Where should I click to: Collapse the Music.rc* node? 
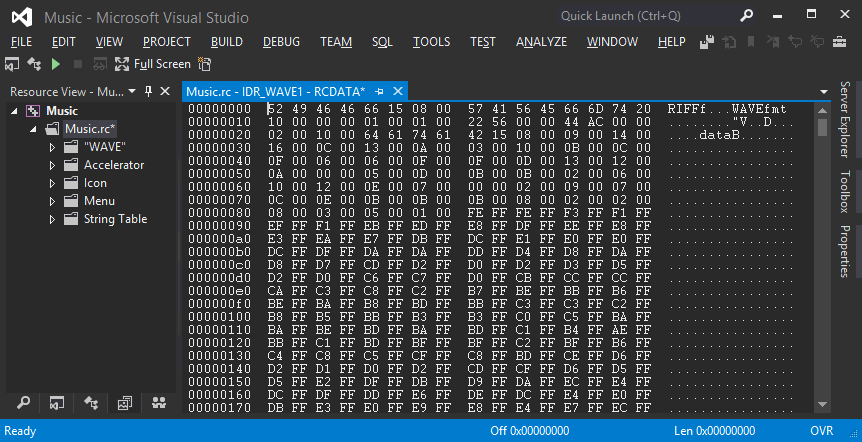coord(34,129)
